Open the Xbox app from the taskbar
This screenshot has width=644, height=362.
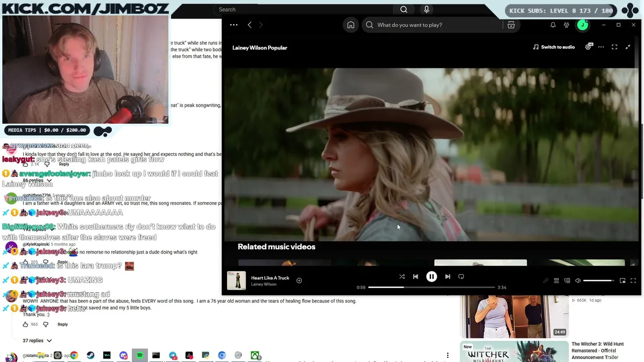255,355
